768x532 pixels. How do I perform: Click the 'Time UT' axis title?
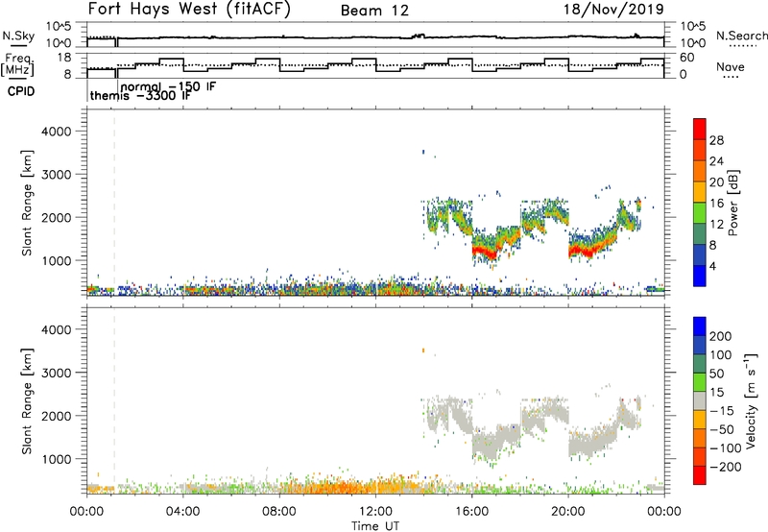[374, 526]
